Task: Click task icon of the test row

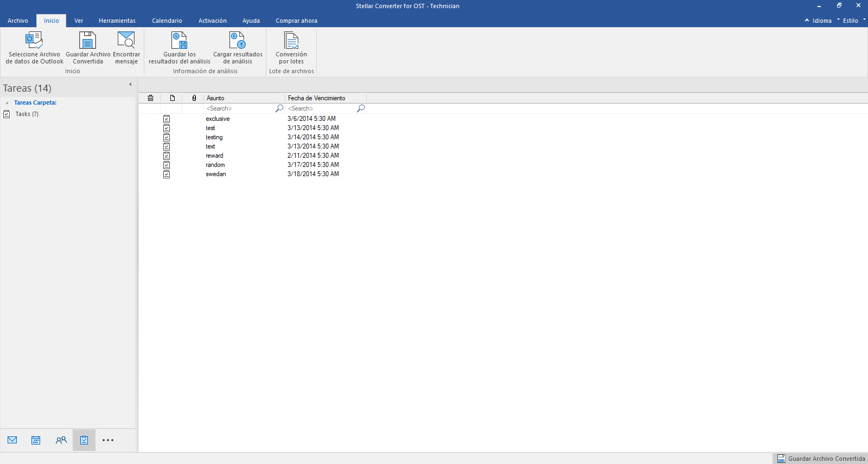Action: pos(167,128)
